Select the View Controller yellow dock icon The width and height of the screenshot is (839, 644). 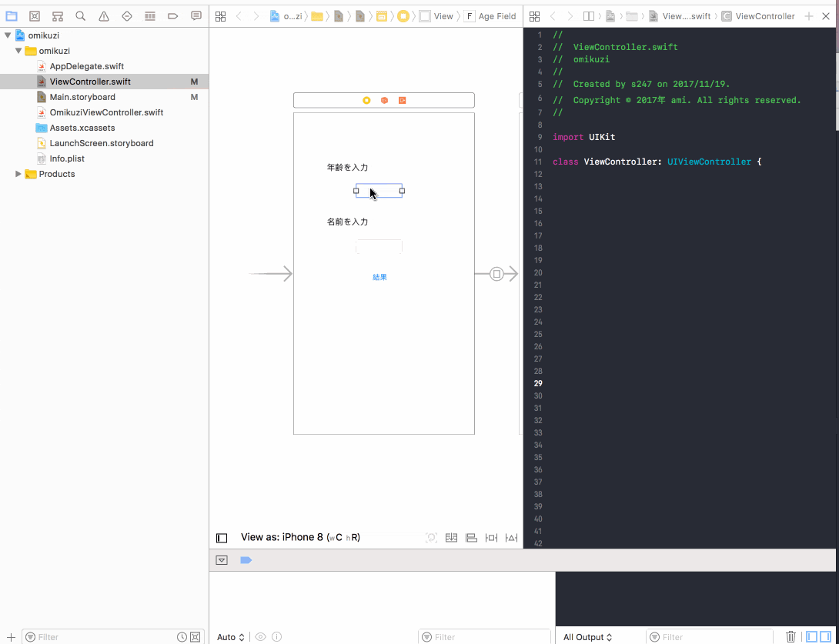[366, 100]
